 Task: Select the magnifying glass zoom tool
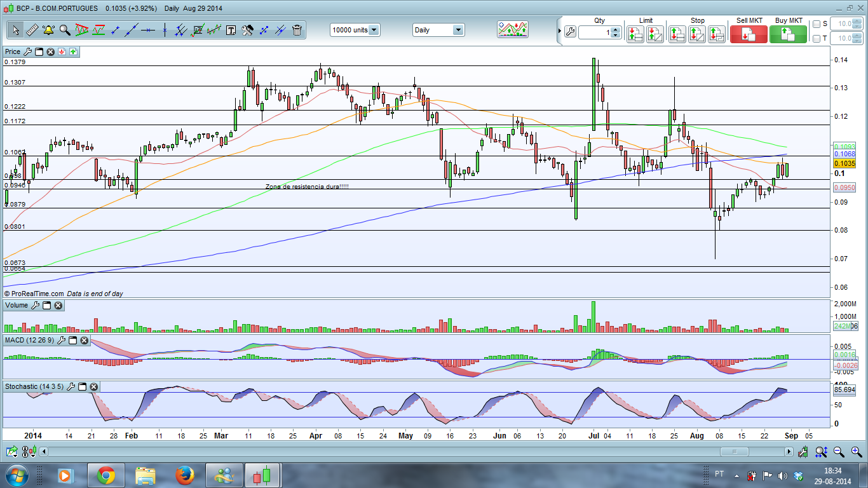click(x=65, y=30)
